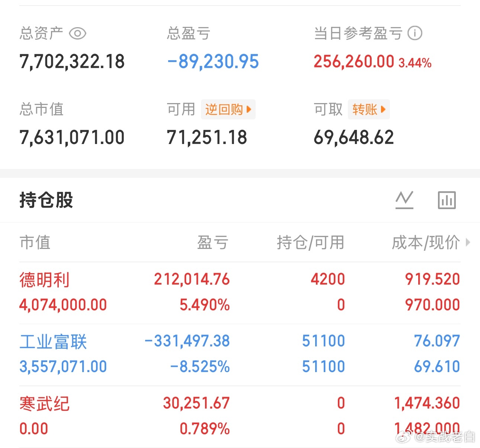This screenshot has height=448, width=480.
Task: Open info icon next to 当日参考盈亏
Action: (415, 33)
